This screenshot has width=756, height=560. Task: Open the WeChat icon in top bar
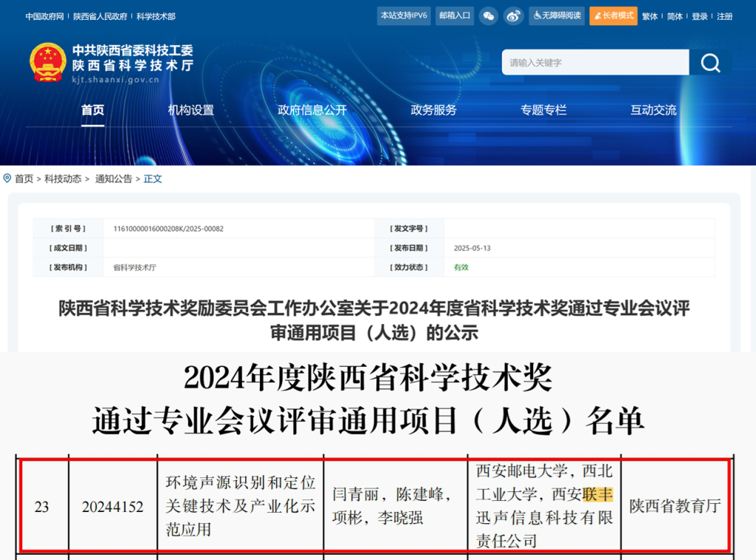coord(489,16)
